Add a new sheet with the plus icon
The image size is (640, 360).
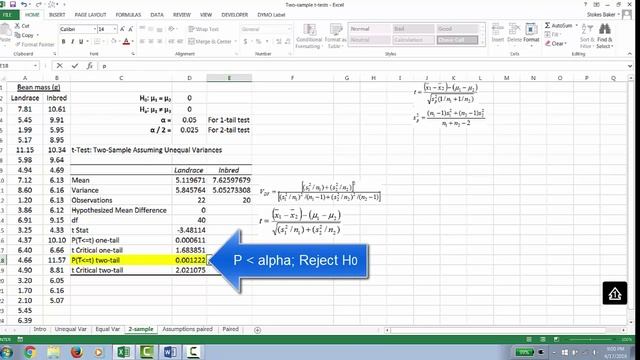pyautogui.click(x=257, y=330)
